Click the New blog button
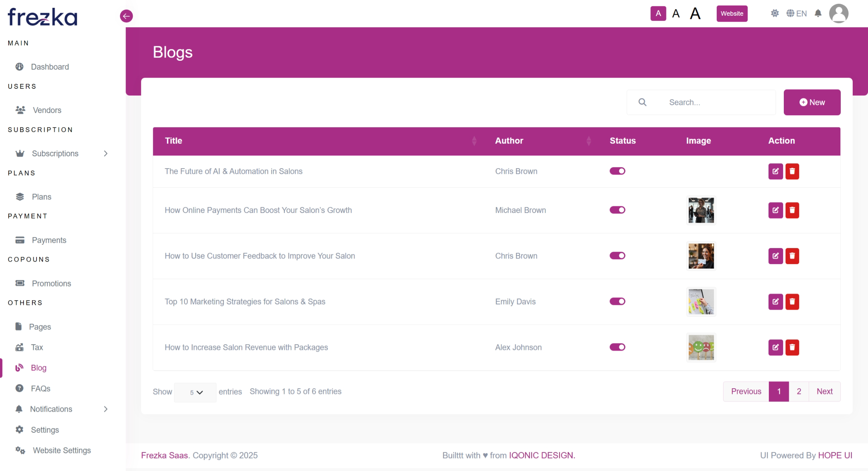Screen dimensions: 868x471 click(812, 103)
